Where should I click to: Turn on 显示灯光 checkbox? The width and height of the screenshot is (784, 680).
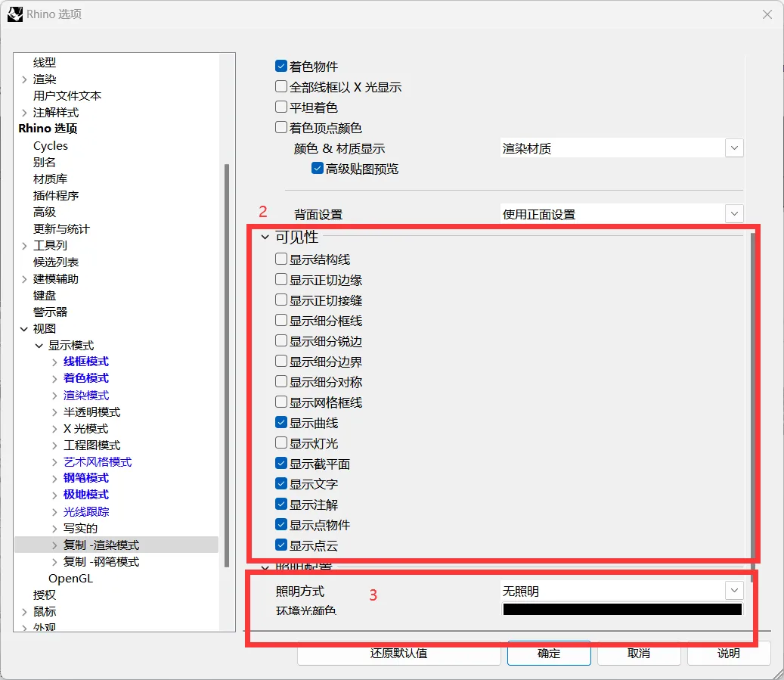coord(281,442)
